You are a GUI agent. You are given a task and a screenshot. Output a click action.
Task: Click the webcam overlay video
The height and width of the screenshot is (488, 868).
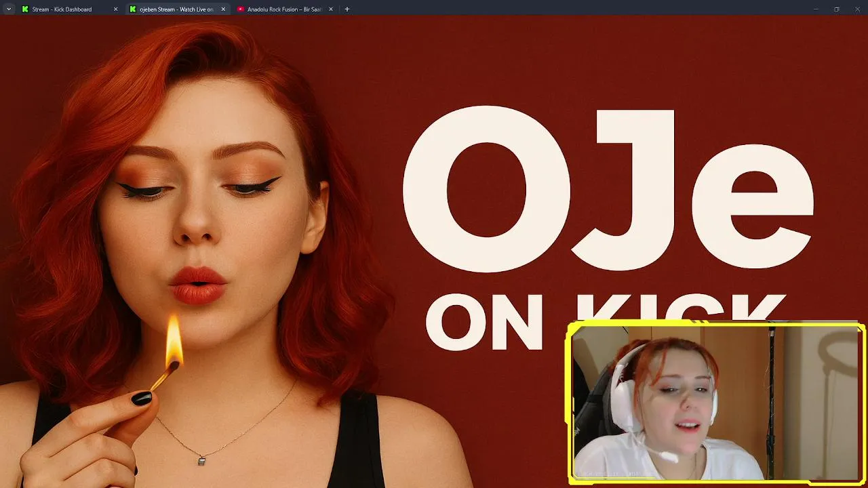tap(716, 403)
